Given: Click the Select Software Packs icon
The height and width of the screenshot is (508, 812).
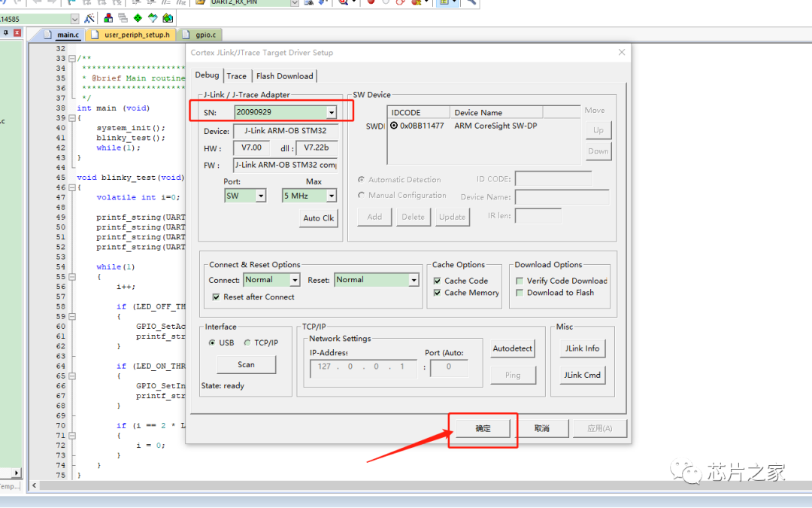Looking at the screenshot, I should tap(153, 18).
